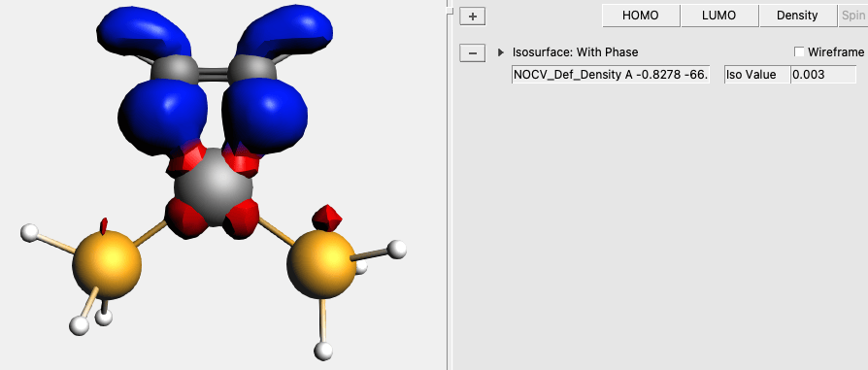The image size is (868, 370).
Task: Select the left orange phosphorus atom
Action: pos(107,266)
